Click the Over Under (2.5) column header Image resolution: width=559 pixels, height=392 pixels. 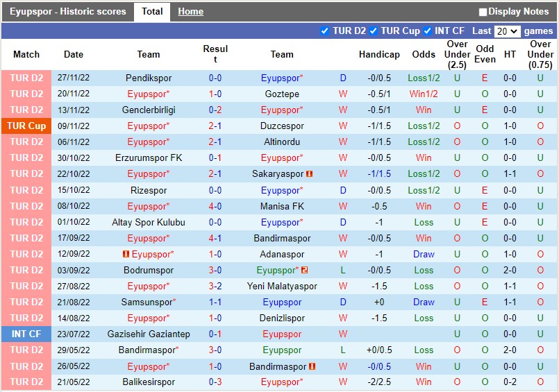(x=458, y=55)
